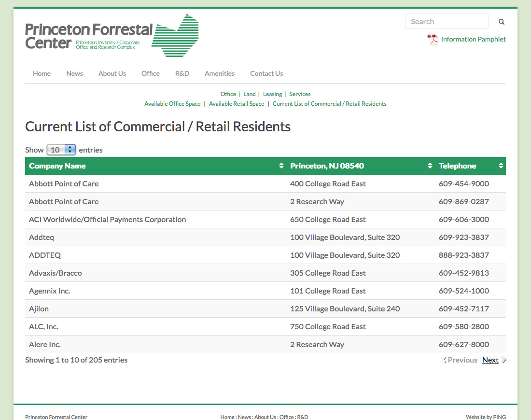Open the Show entries count dropdown

pos(61,150)
